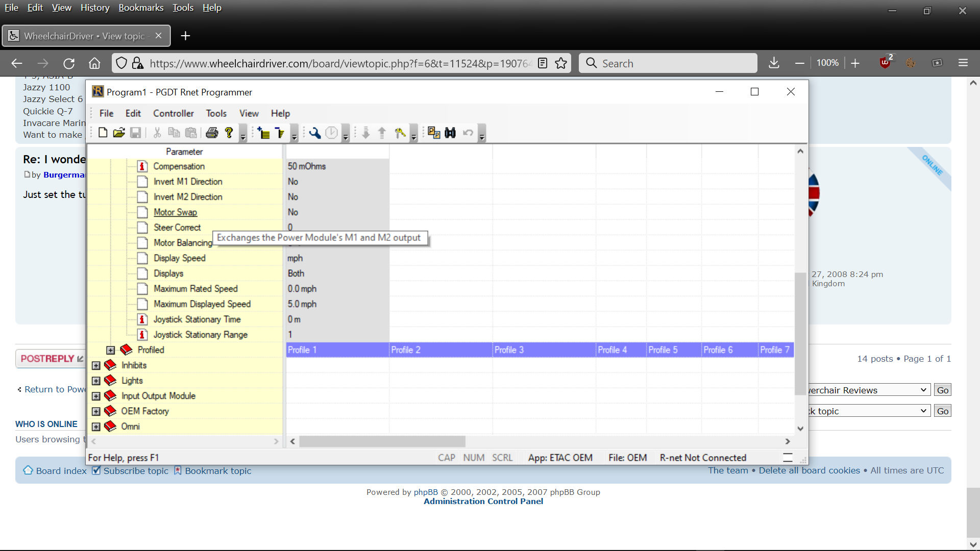The width and height of the screenshot is (980, 551).
Task: Click the wrench diagnostics toolbar icon
Action: (314, 133)
